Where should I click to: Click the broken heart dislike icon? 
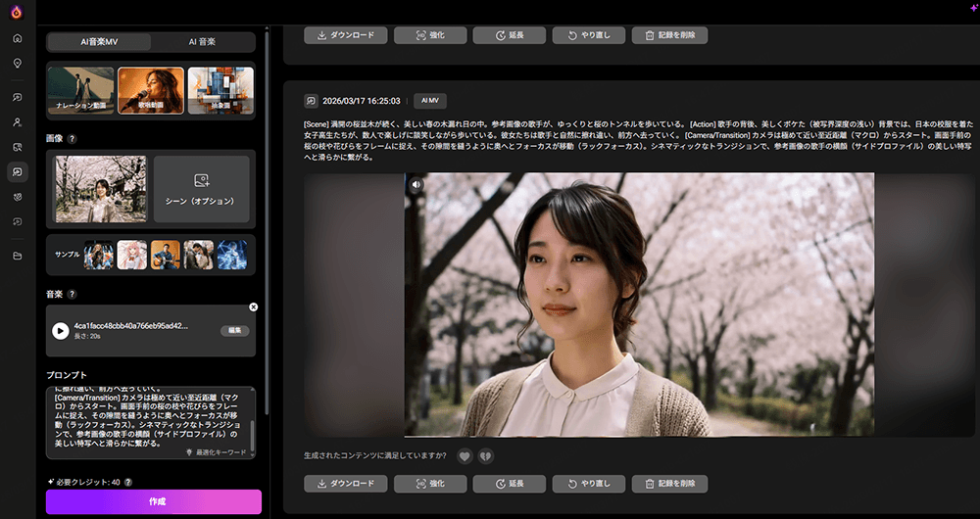coord(485,455)
